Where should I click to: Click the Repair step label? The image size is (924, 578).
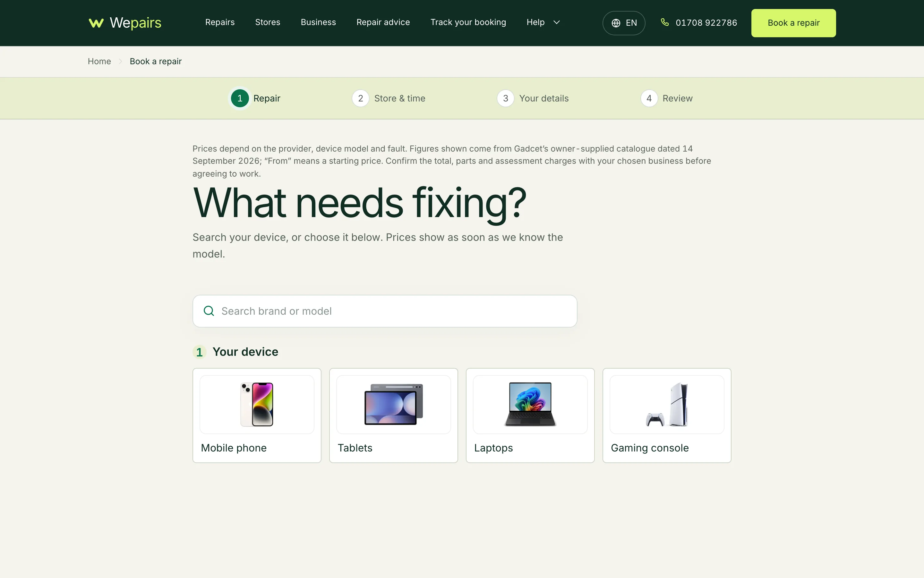pos(267,98)
